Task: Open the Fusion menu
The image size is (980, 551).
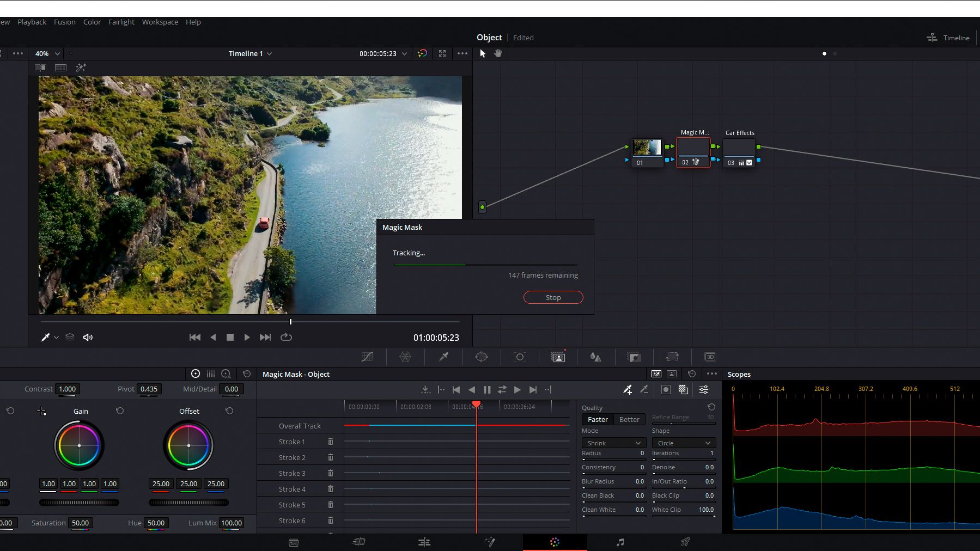Action: pos(65,22)
